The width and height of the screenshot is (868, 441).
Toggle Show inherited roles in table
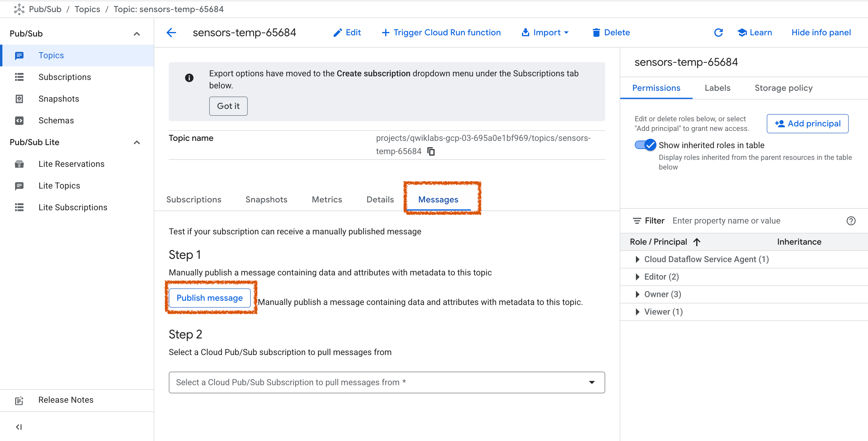(x=645, y=145)
